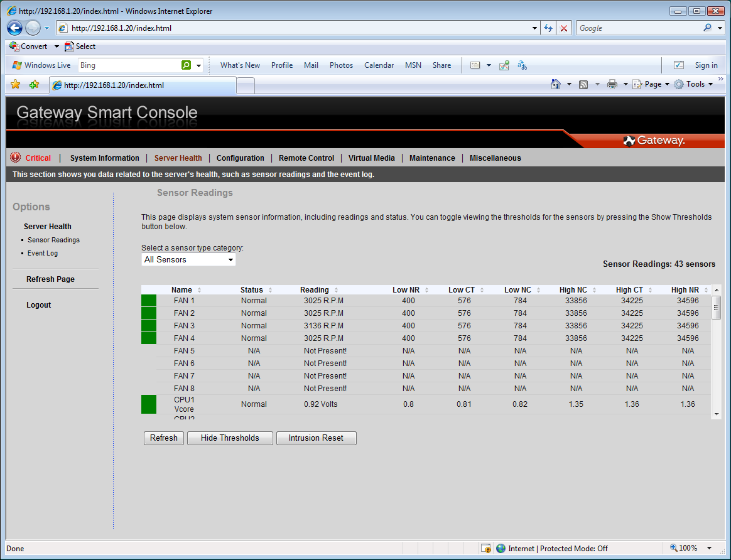Open the Sensor Readings sidebar link
The height and width of the screenshot is (560, 731).
pos(53,240)
